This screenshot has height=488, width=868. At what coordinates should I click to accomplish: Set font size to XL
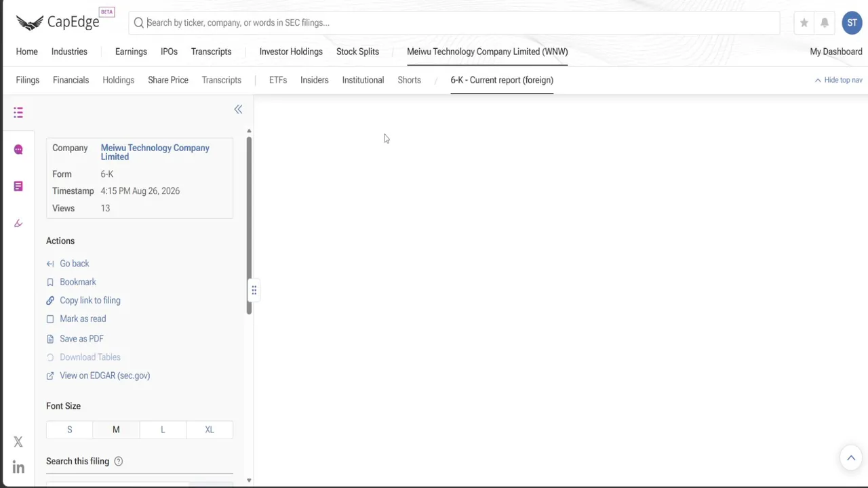[x=210, y=430]
